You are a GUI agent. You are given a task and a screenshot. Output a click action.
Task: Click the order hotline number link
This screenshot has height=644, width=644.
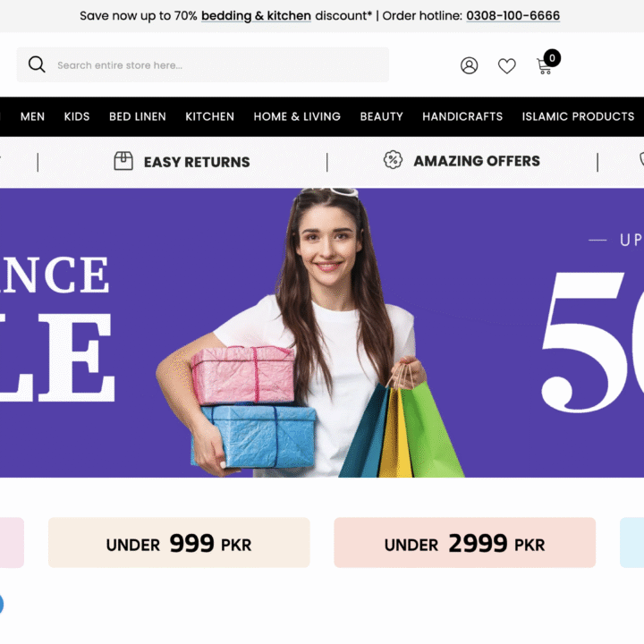point(513,15)
